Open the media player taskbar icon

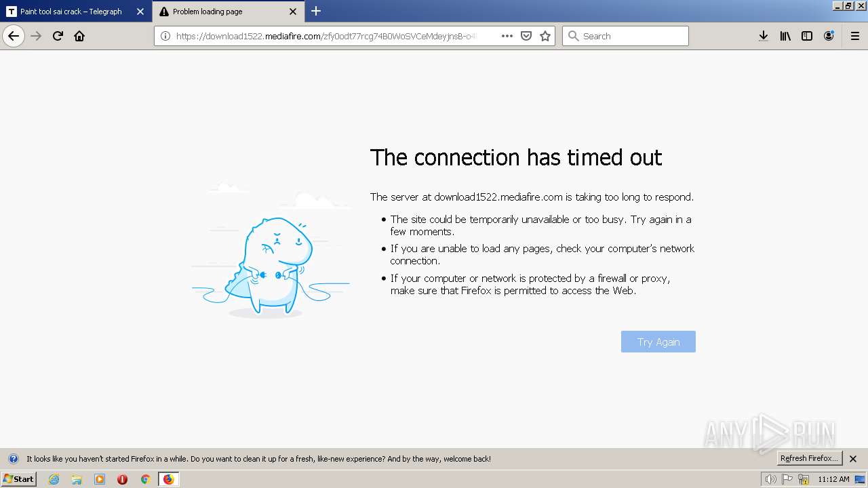100,479
